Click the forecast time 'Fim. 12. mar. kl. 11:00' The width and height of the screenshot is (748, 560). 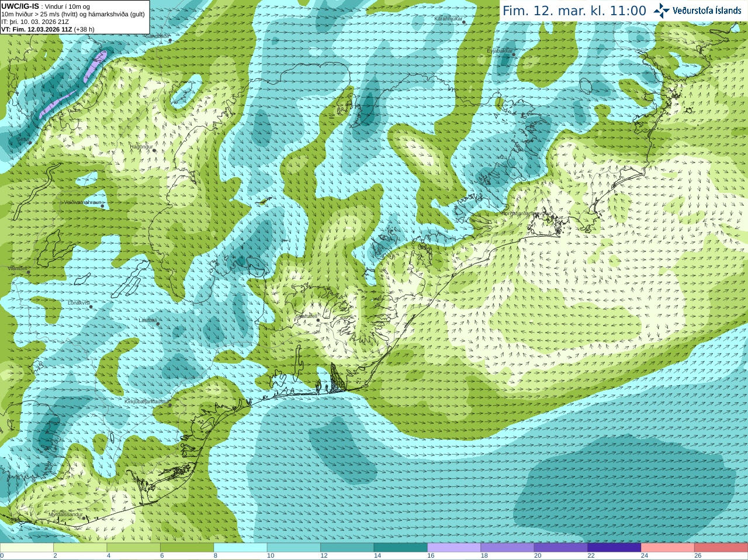pos(574,11)
